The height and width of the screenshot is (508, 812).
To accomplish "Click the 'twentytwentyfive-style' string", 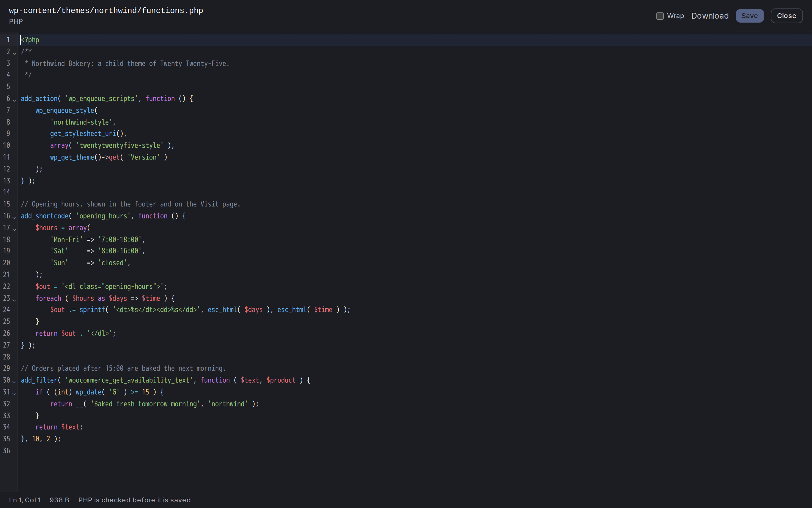I will pyautogui.click(x=120, y=145).
